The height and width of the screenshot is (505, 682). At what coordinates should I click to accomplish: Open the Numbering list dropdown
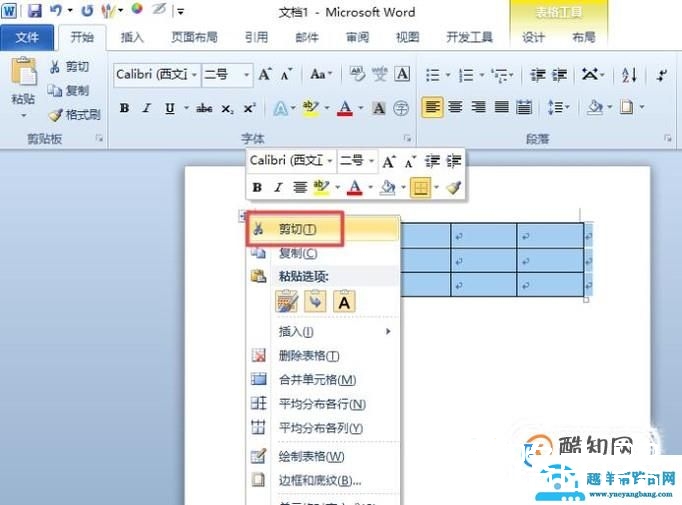(481, 75)
